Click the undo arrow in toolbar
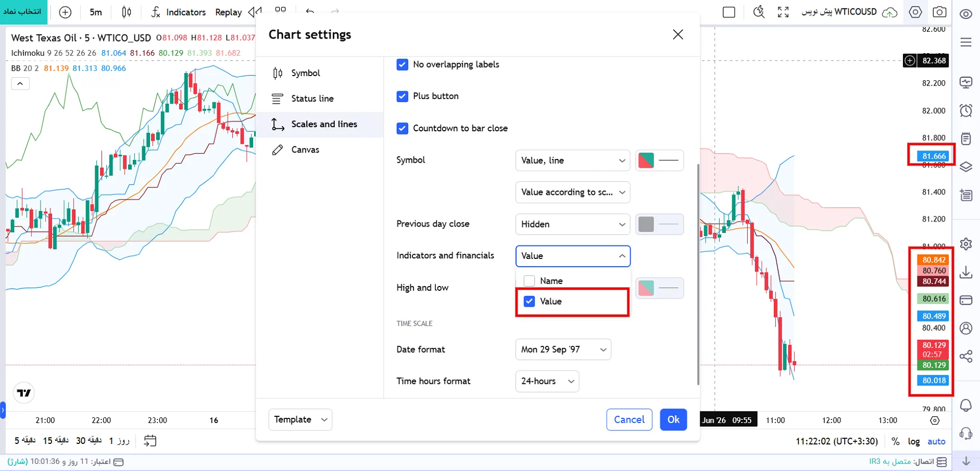The width and height of the screenshot is (980, 471). coord(310,11)
